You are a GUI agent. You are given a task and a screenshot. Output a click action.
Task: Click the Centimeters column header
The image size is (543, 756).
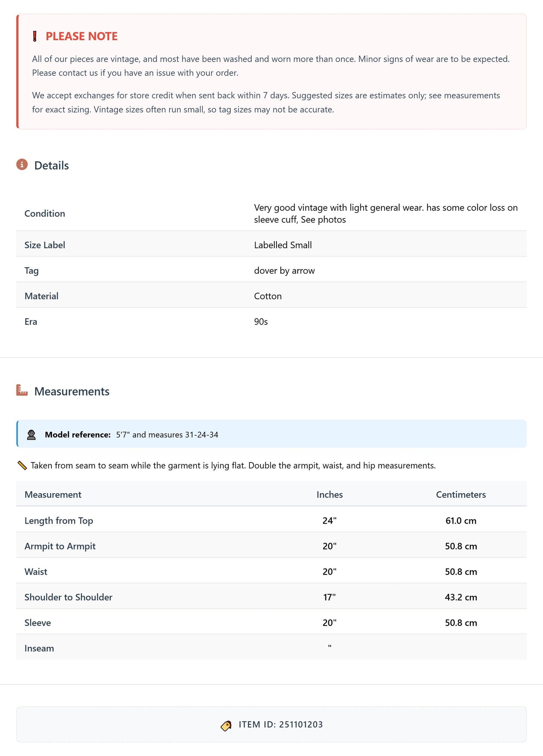[x=461, y=494]
